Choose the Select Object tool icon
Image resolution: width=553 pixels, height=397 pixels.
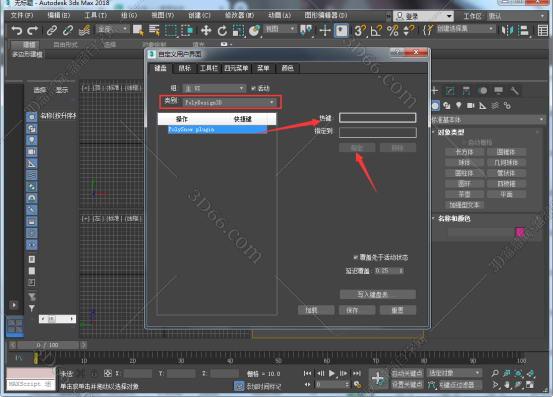pos(138,31)
